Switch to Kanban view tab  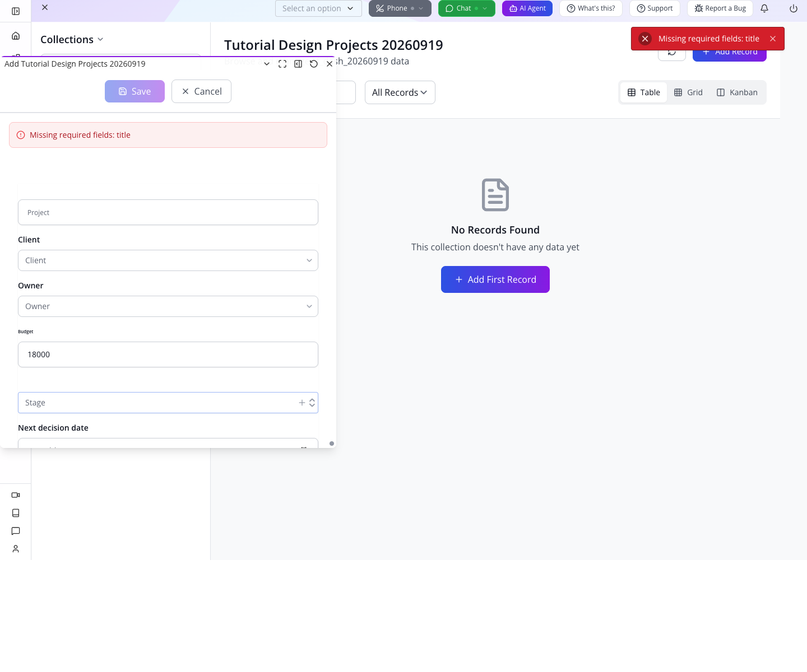click(737, 92)
